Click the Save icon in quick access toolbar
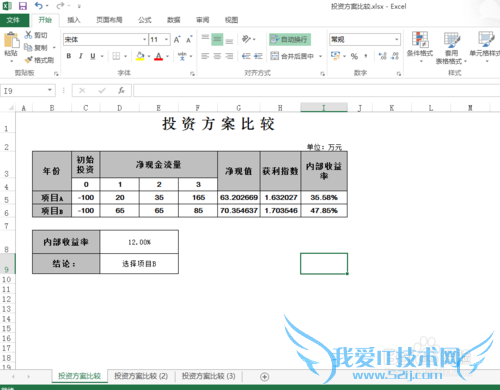Image resolution: width=500 pixels, height=390 pixels. [x=22, y=6]
